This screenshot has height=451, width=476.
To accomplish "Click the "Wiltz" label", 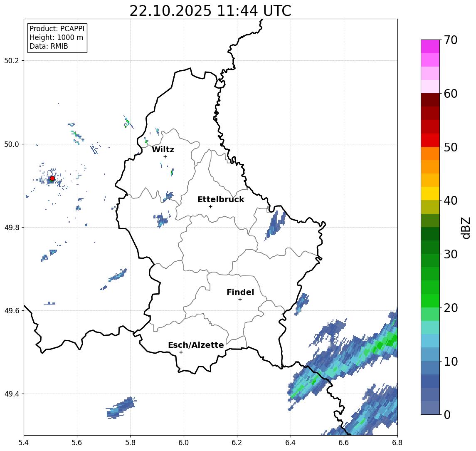I will tap(163, 149).
